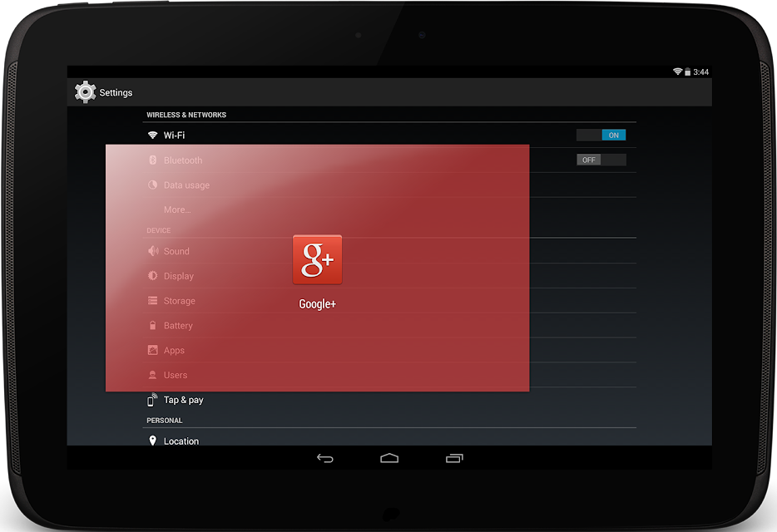Enable the Bluetooth OFF switch

601,160
